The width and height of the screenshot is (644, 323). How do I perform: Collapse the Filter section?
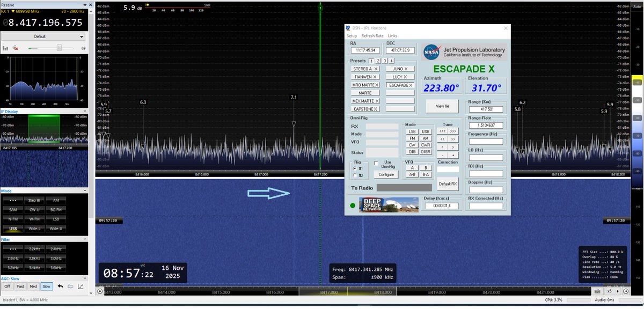[x=85, y=239]
